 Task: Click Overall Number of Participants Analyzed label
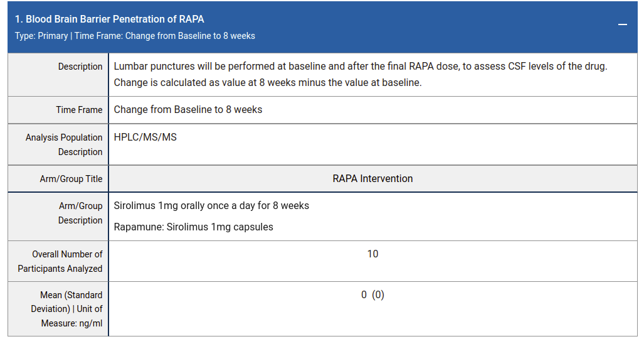(60, 261)
